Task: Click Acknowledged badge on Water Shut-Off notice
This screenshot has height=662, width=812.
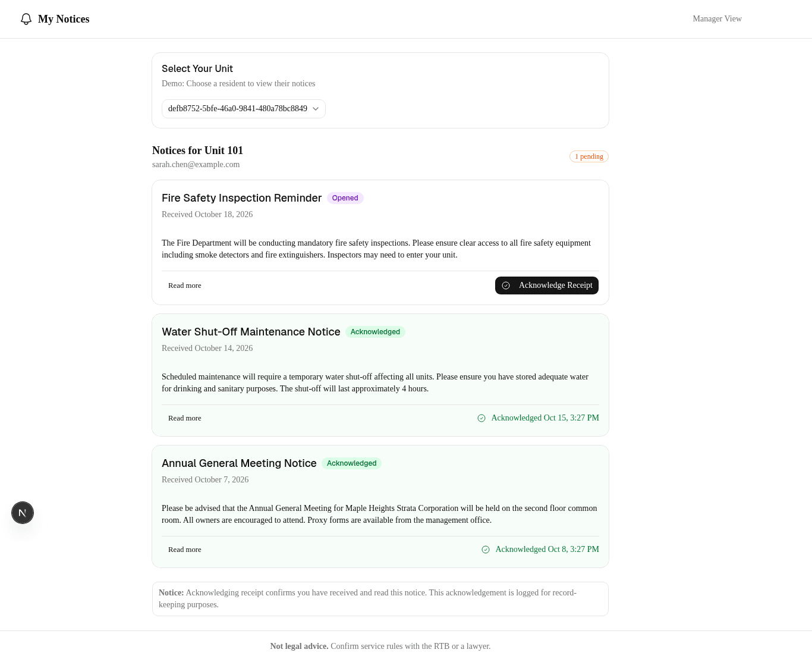Action: (375, 332)
